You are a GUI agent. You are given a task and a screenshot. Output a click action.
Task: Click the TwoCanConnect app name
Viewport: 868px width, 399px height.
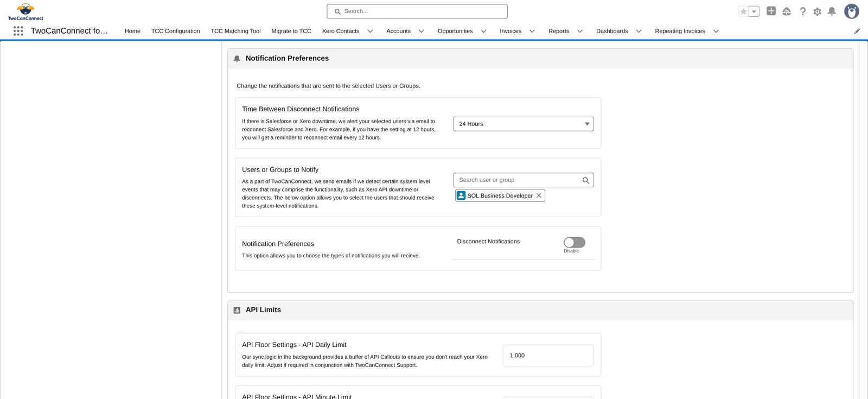69,31
